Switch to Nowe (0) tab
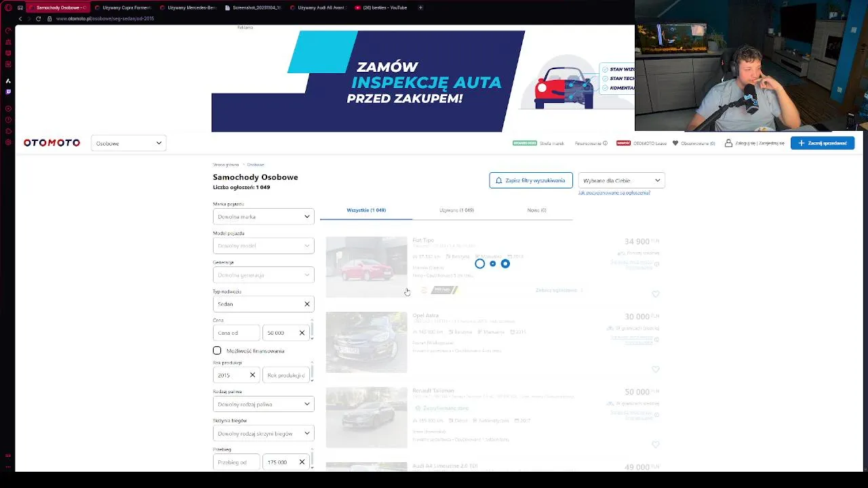Viewport: 868px width, 488px height. coord(536,210)
